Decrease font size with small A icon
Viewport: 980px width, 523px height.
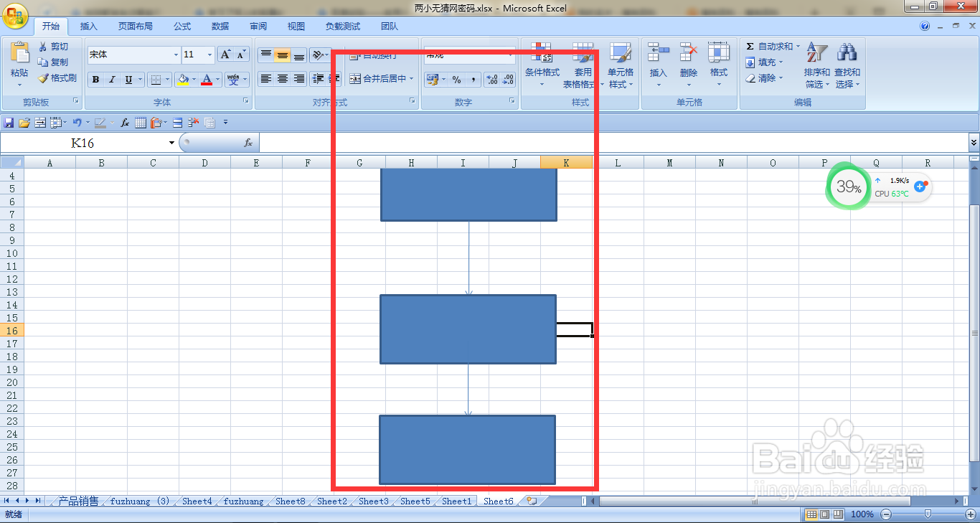[x=242, y=55]
